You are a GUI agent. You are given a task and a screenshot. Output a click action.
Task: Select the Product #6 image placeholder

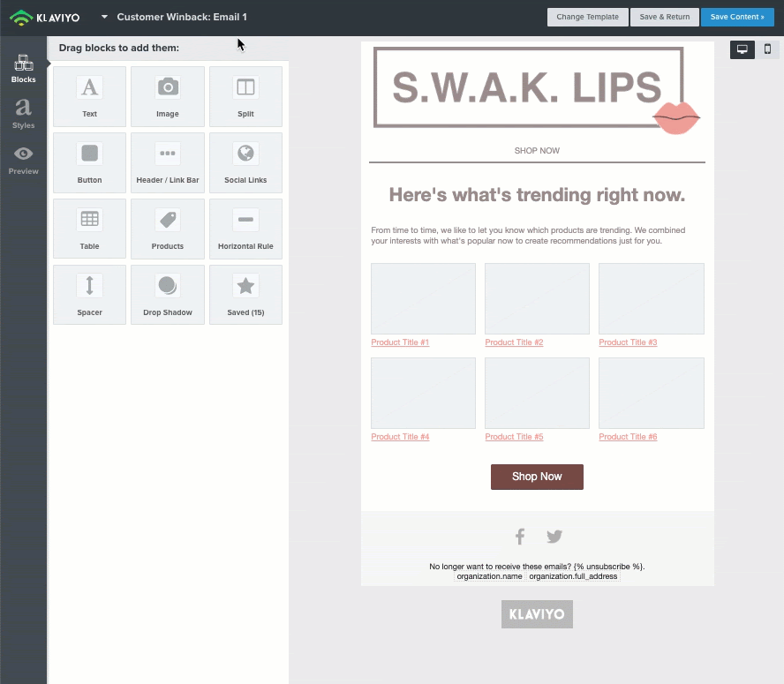pos(652,393)
